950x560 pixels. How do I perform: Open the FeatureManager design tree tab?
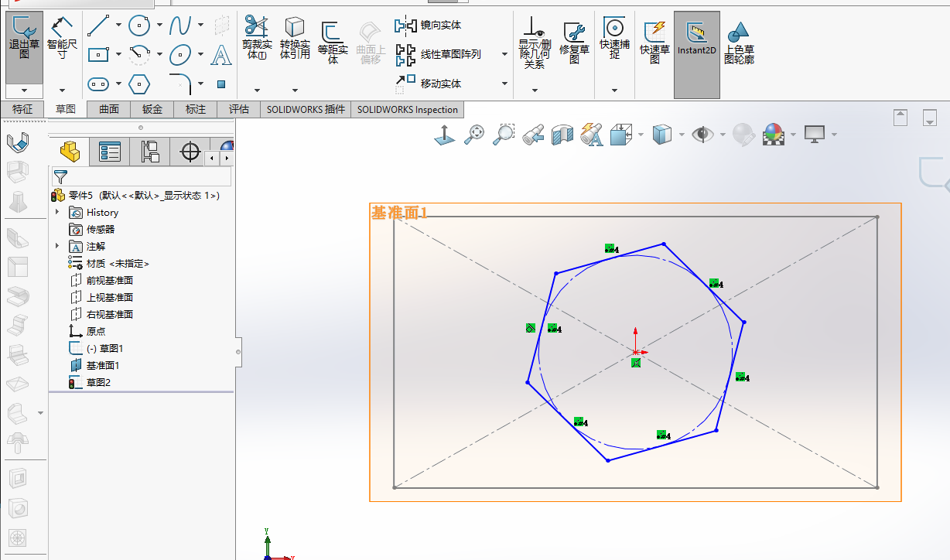pos(70,152)
